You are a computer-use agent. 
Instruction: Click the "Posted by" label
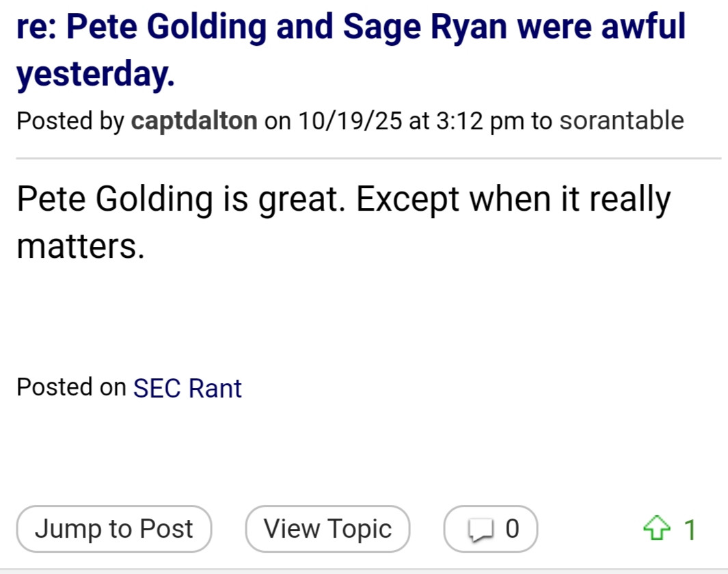[x=70, y=121]
